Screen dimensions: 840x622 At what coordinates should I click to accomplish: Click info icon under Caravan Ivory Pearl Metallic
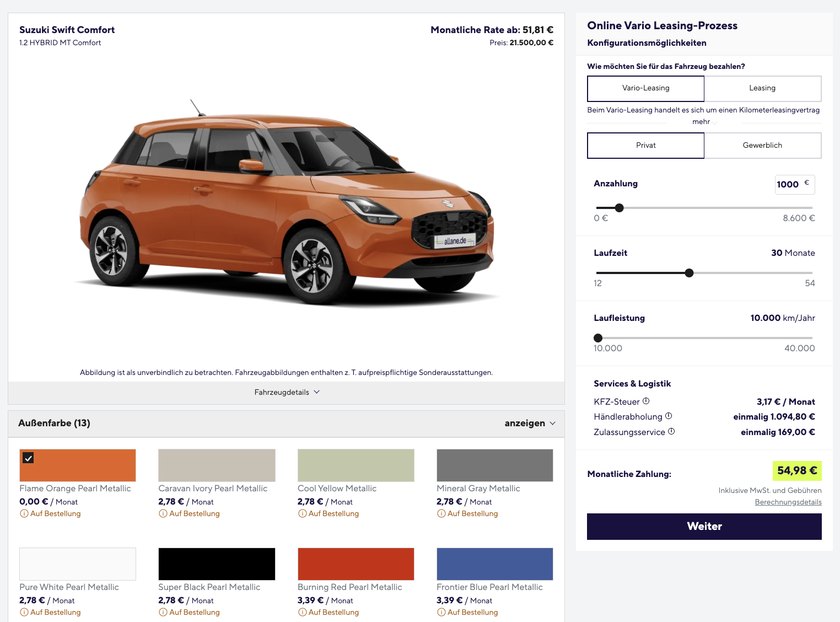(x=163, y=514)
